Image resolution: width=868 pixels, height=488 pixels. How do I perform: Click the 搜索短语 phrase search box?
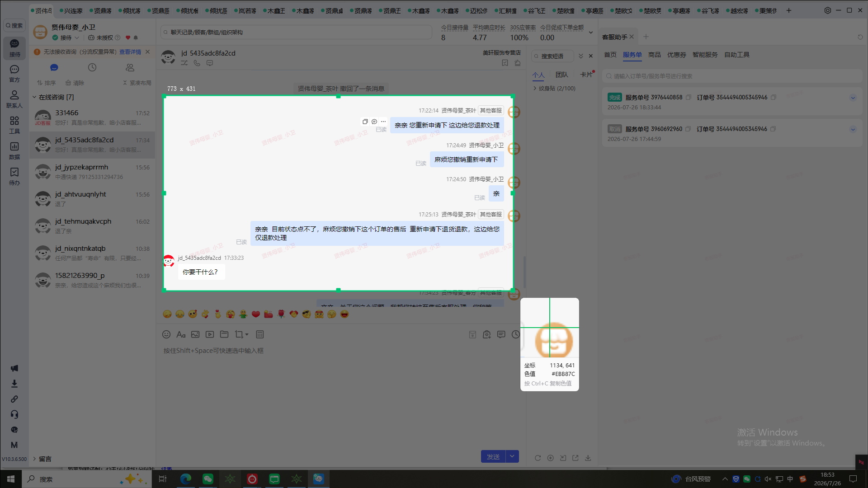(x=552, y=56)
